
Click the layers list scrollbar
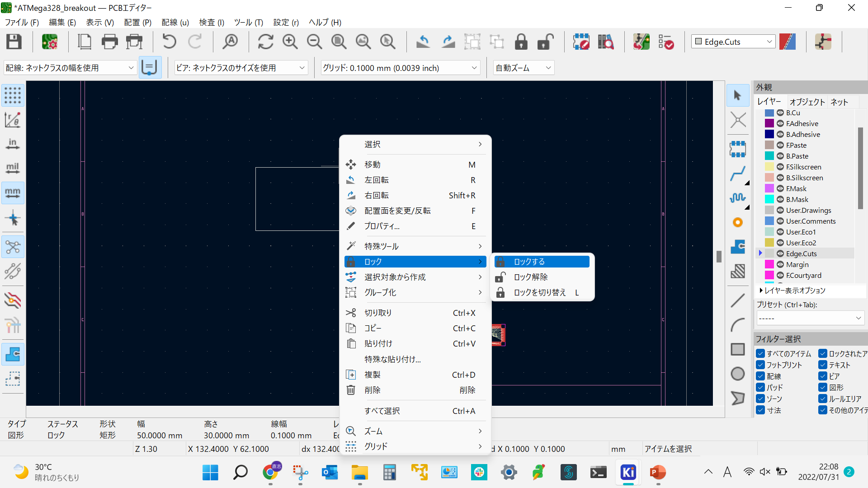coord(860,168)
